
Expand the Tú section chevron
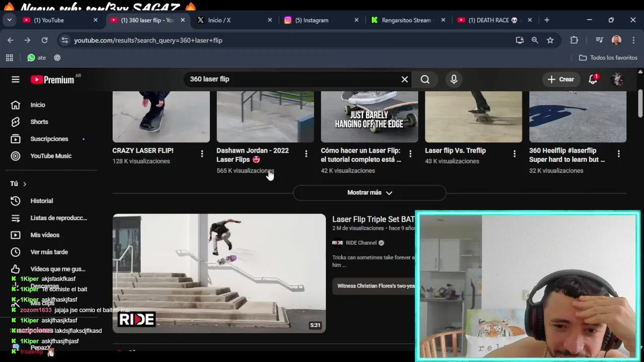[25, 184]
